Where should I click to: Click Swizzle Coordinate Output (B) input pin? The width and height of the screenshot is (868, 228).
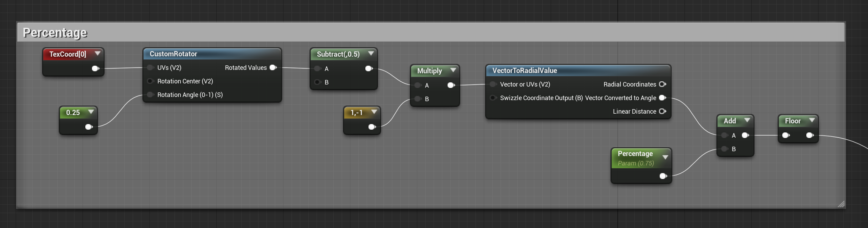tap(493, 98)
